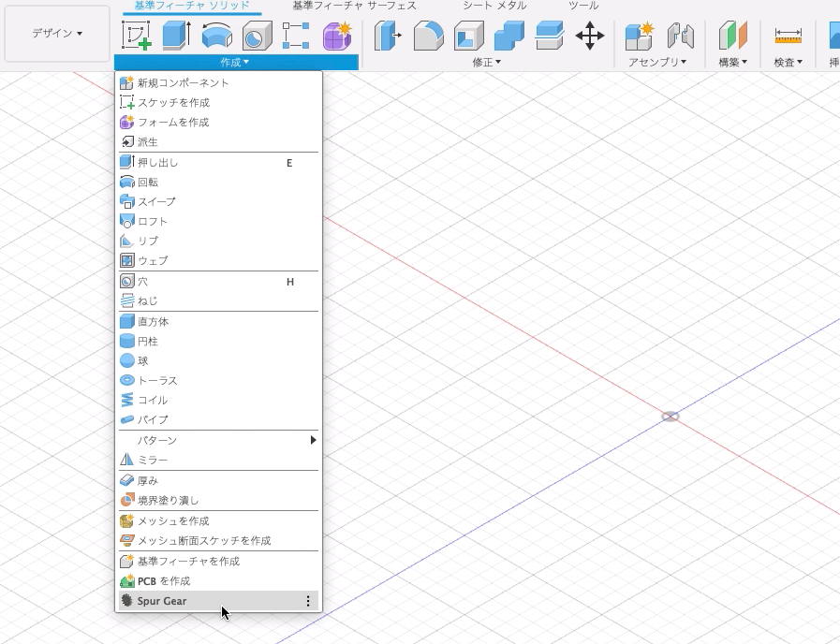This screenshot has width=840, height=644.
Task: Choose ウェブ menu entry
Action: click(x=218, y=261)
